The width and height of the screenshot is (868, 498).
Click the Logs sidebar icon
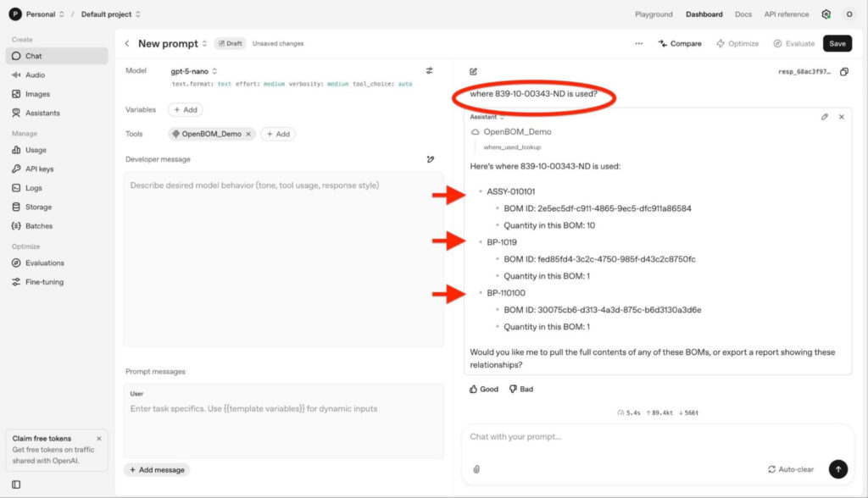pyautogui.click(x=16, y=187)
